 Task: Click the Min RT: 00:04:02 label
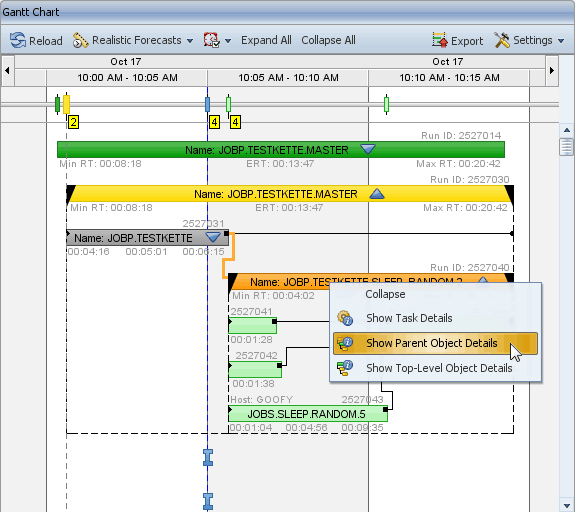pos(273,296)
